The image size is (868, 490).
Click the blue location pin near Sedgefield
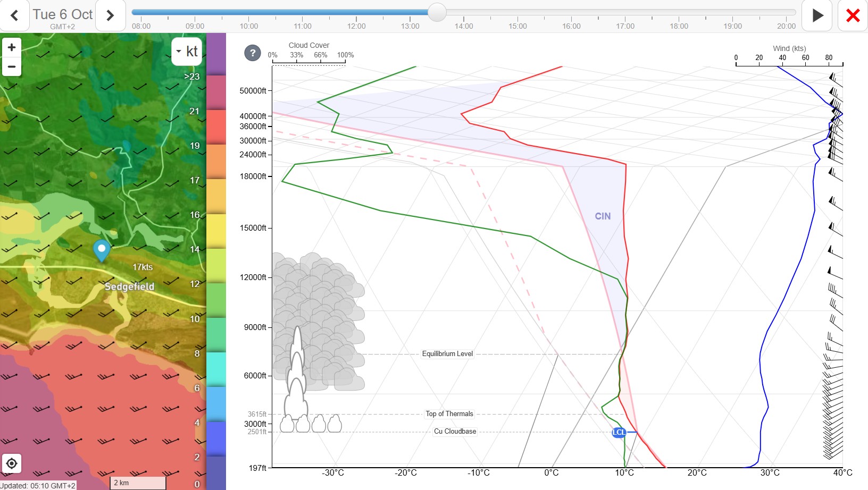(x=102, y=250)
